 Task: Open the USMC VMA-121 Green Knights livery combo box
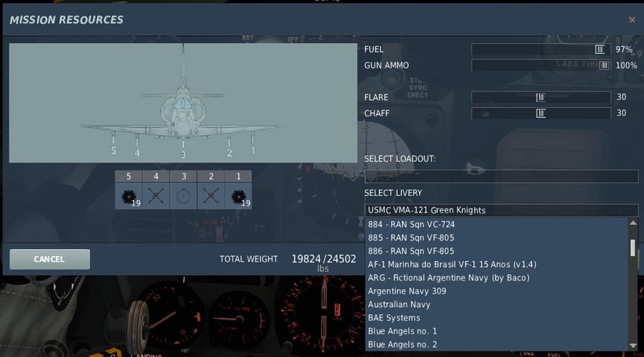click(x=501, y=210)
